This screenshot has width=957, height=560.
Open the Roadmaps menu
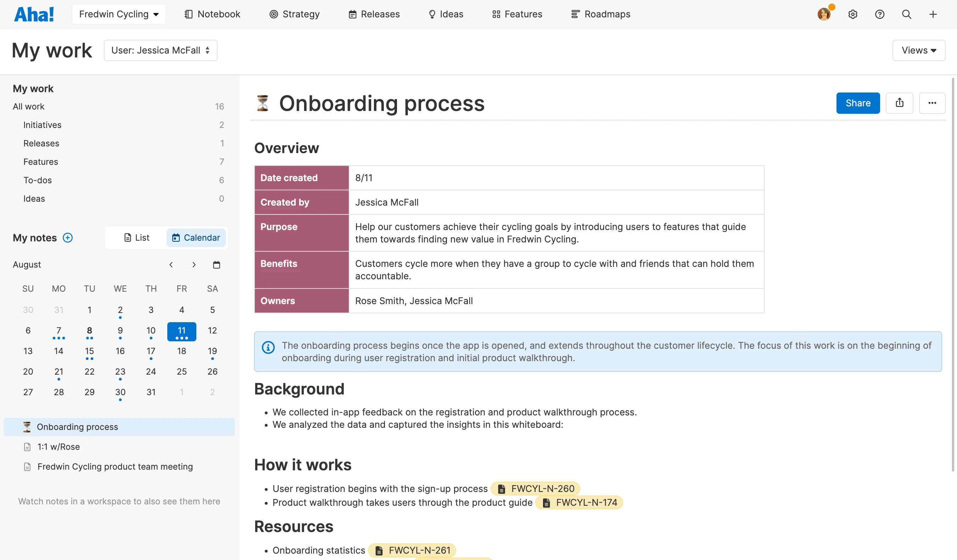[600, 15]
